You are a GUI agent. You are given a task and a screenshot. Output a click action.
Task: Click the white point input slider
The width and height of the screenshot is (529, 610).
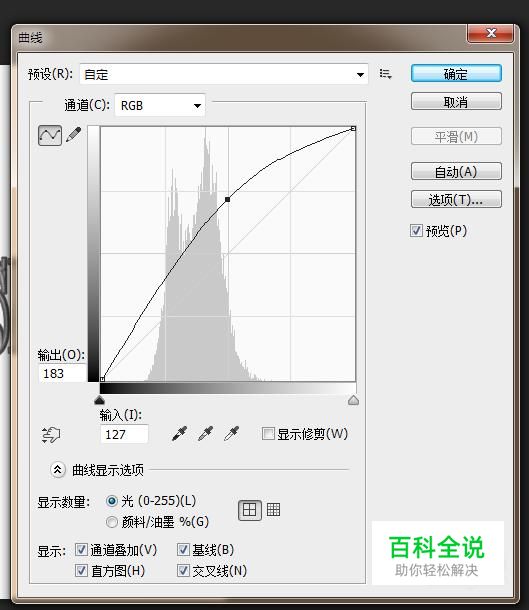(x=353, y=400)
